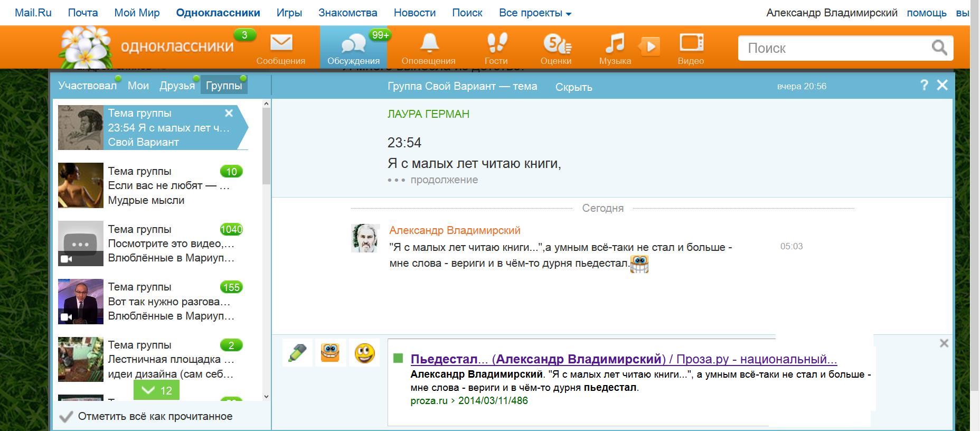Click the 1040 unread badge

(x=231, y=229)
